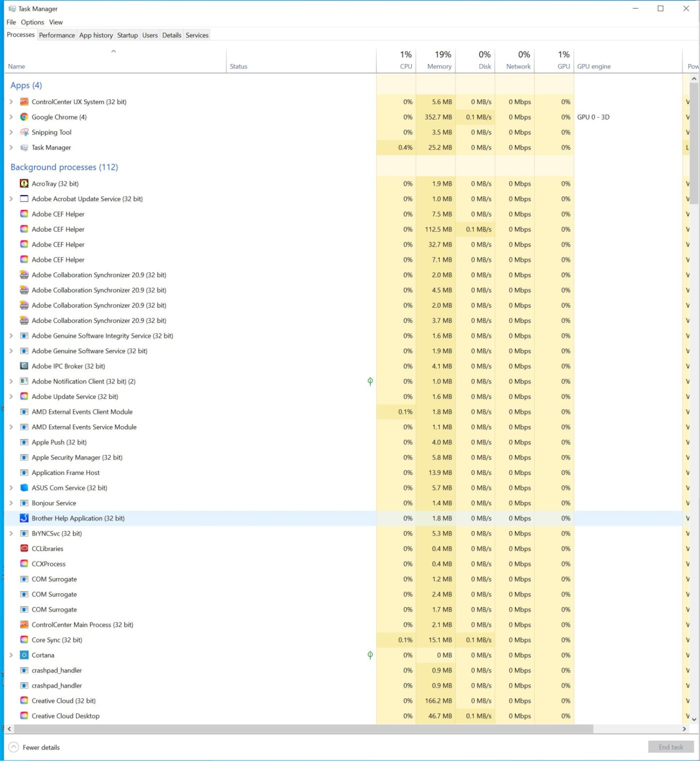Click the AMD External Events Client Module icon
This screenshot has height=761, width=700.
pyautogui.click(x=23, y=411)
